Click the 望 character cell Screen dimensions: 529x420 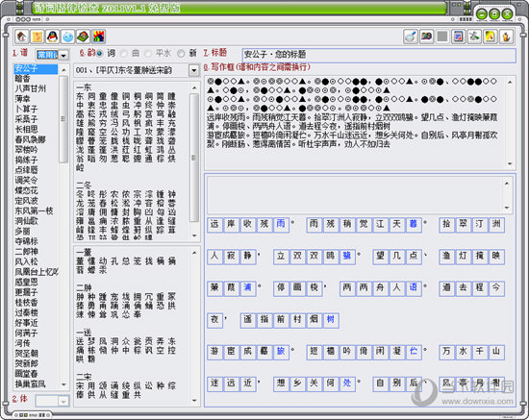pyautogui.click(x=380, y=257)
